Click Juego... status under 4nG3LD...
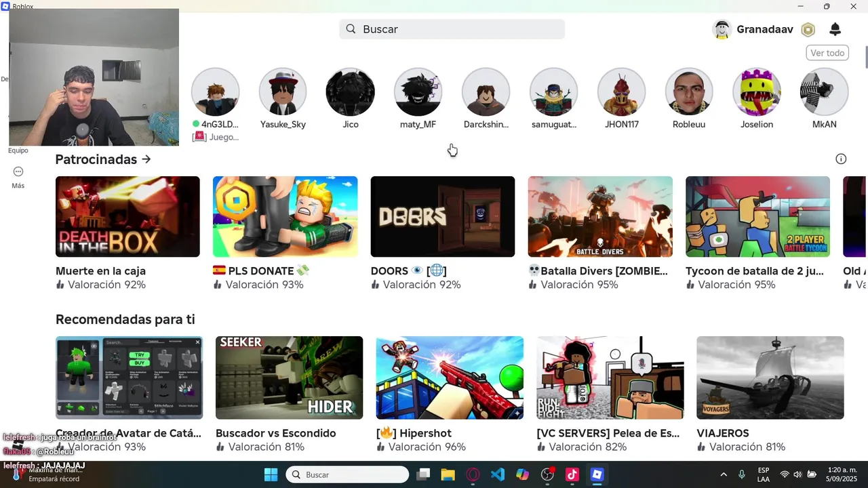The image size is (868, 488). coord(216,137)
